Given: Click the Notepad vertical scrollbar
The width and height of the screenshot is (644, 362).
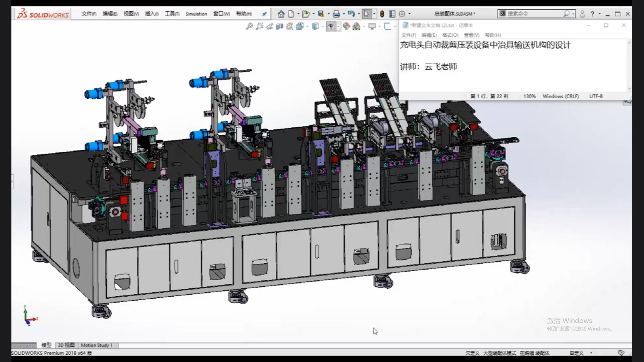Looking at the screenshot, I should [x=629, y=65].
